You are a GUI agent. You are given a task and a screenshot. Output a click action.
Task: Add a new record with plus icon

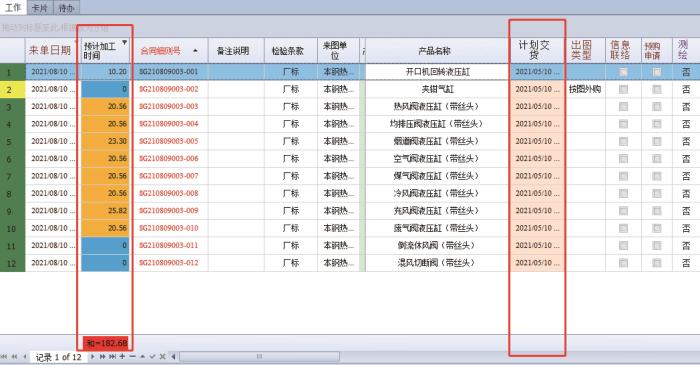click(122, 357)
